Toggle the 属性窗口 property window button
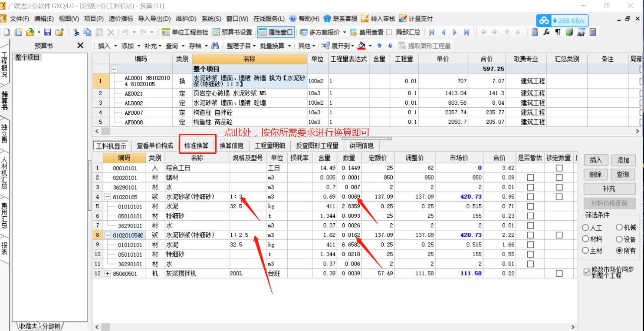644x331 pixels. point(276,32)
